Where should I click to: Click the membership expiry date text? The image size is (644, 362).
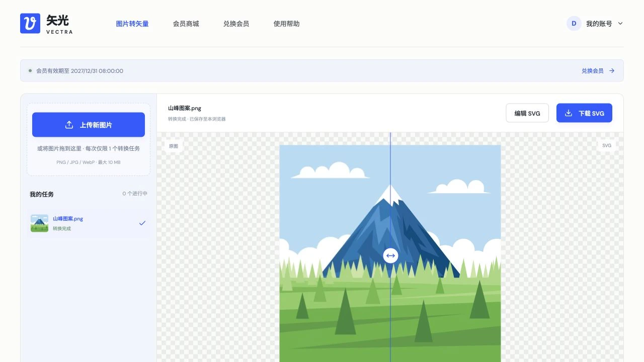(x=79, y=71)
